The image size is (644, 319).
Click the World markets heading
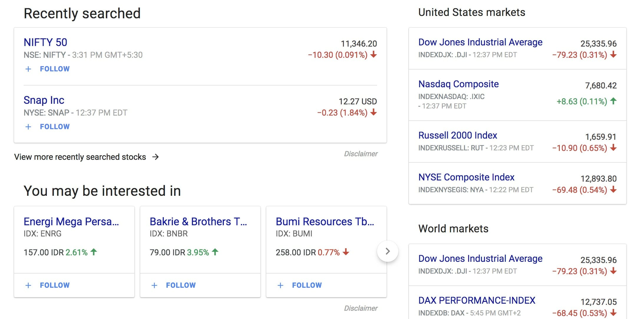point(453,229)
